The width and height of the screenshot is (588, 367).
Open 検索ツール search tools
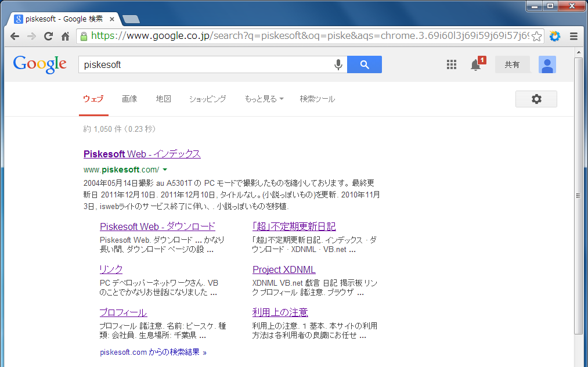(318, 99)
